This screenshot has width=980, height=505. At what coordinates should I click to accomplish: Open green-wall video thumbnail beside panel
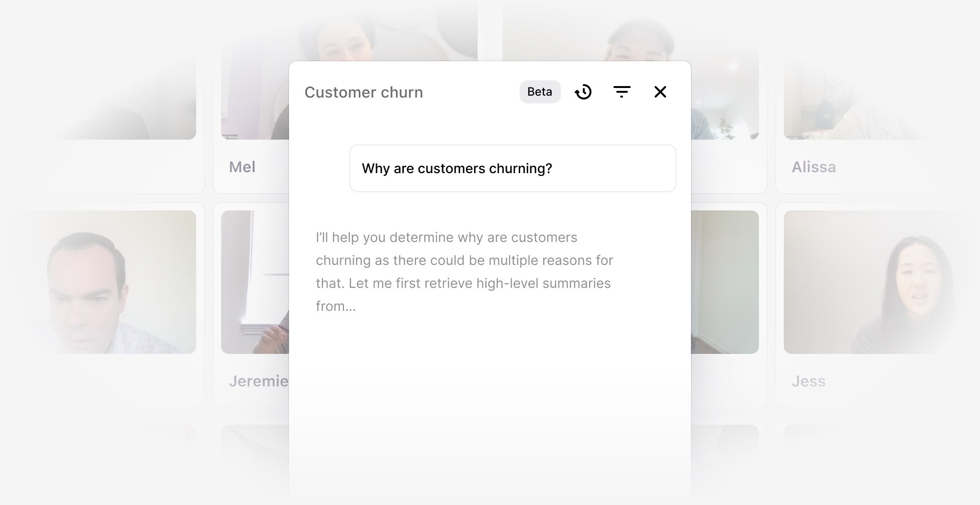[725, 282]
